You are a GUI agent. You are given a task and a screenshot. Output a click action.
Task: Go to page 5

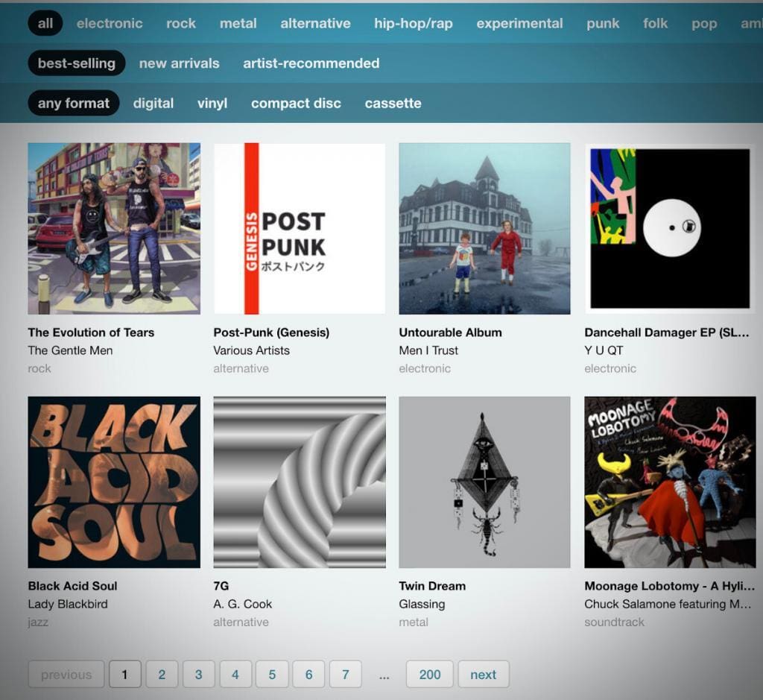[x=272, y=674]
